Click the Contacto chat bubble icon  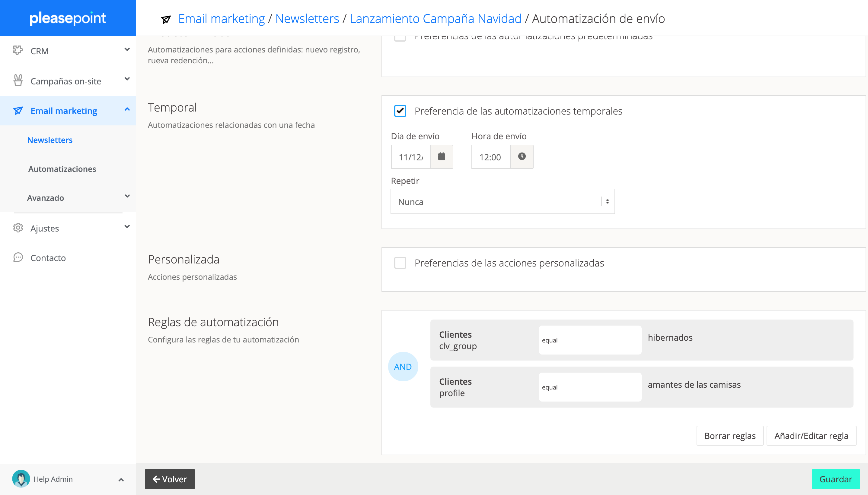pyautogui.click(x=18, y=257)
